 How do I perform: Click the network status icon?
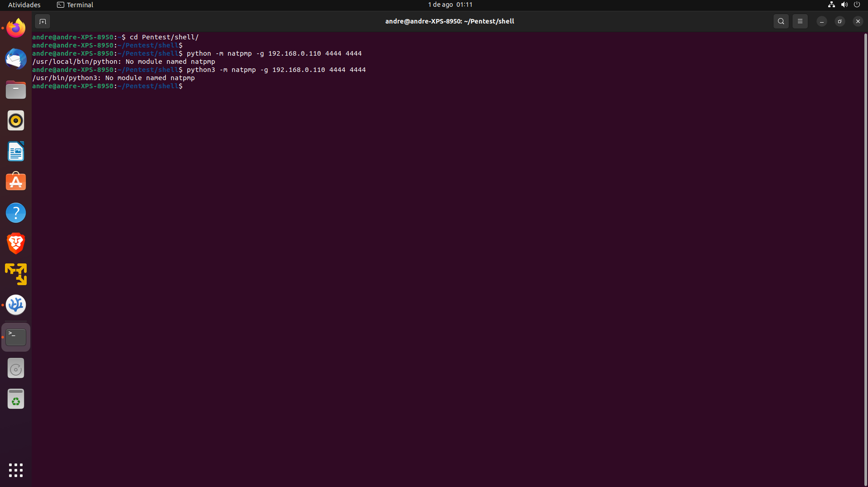pyautogui.click(x=831, y=5)
